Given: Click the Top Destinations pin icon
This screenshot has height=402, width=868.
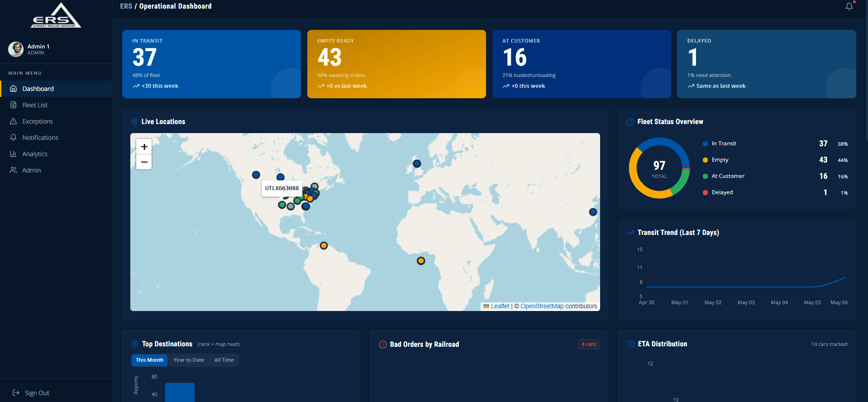Looking at the screenshot, I should click(135, 344).
